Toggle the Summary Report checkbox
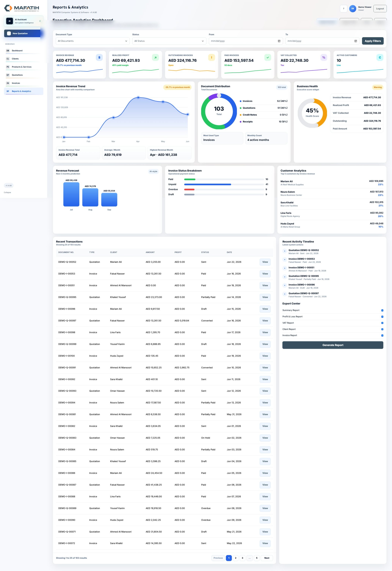The image size is (392, 571). [x=382, y=310]
